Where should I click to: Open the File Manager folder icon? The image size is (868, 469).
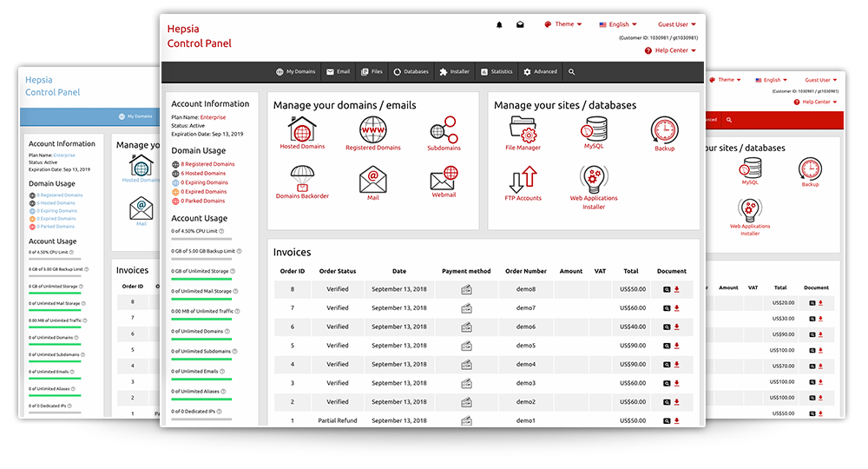(523, 130)
